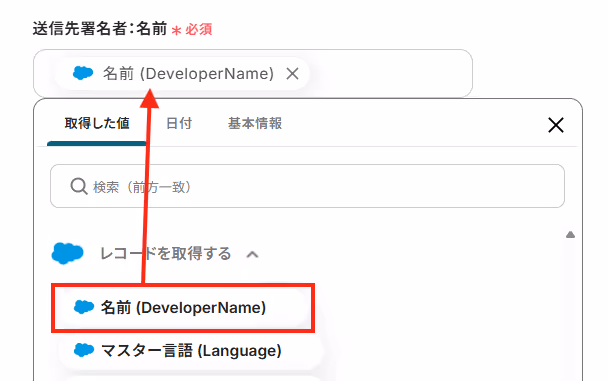Image resolution: width=608 pixels, height=381 pixels.
Task: Collapse the レコードを取得する section chevron
Action: click(252, 254)
